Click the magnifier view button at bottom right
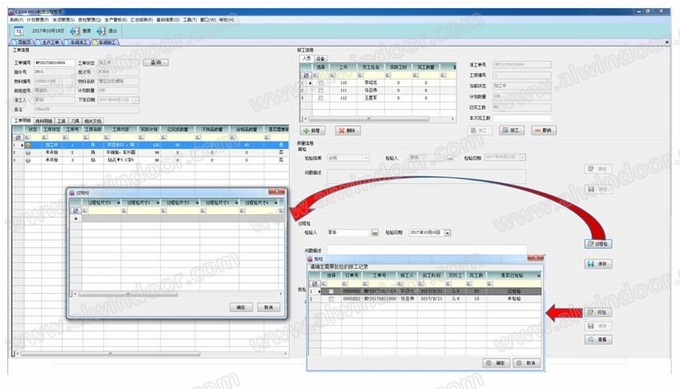This screenshot has width=680, height=389. click(x=598, y=339)
